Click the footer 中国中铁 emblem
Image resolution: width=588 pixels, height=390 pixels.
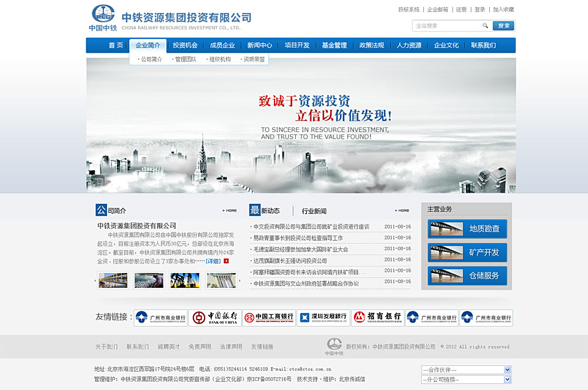coord(336,345)
